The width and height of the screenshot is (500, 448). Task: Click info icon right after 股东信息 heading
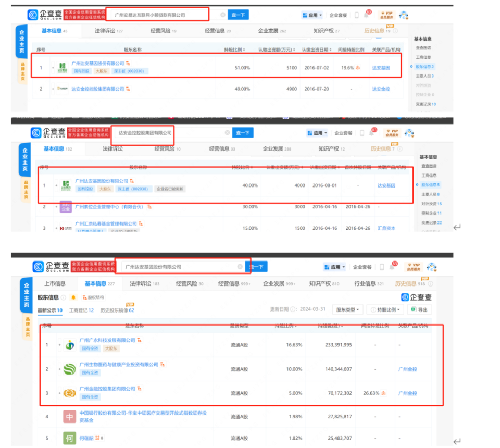(64, 297)
